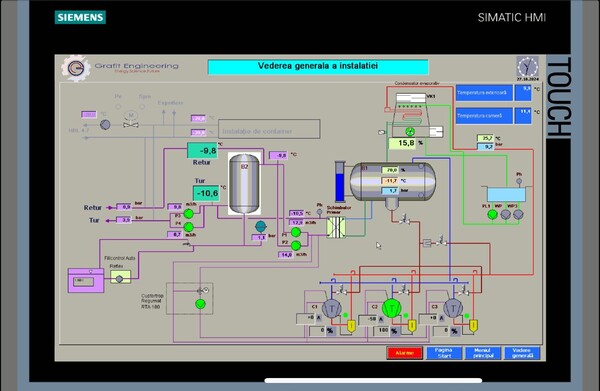
Task: Click the C2 current -58 A field
Action: point(368,319)
